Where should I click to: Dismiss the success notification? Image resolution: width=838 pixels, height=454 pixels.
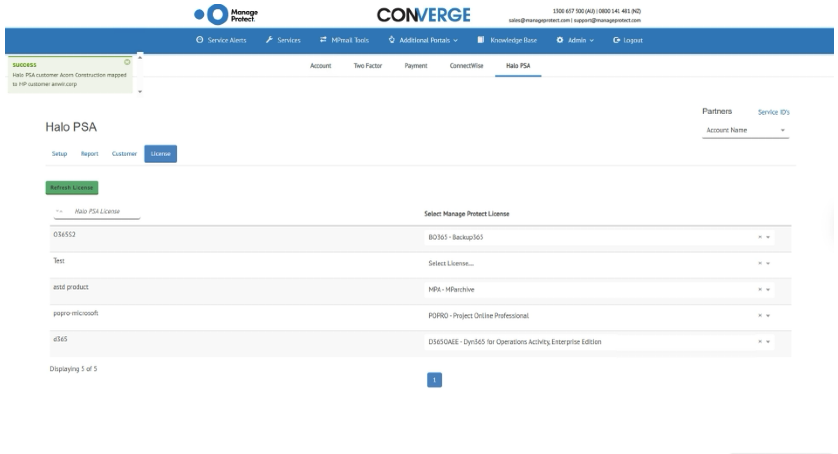pyautogui.click(x=127, y=62)
